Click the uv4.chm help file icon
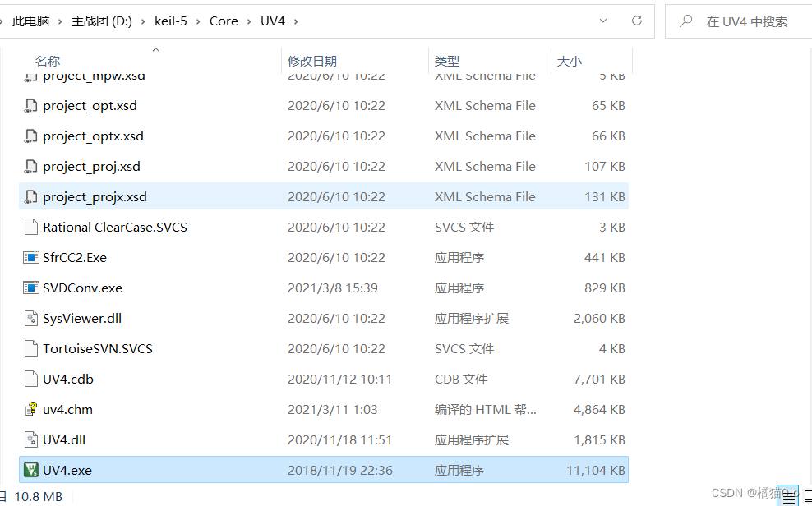Viewport: 812px width, 506px height. pyautogui.click(x=31, y=410)
